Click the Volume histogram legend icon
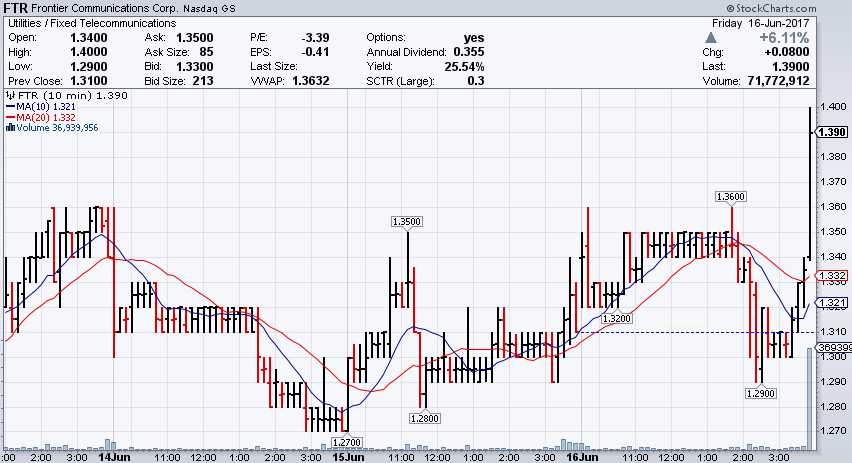Viewport: 852px width, 463px height. [x=8, y=127]
